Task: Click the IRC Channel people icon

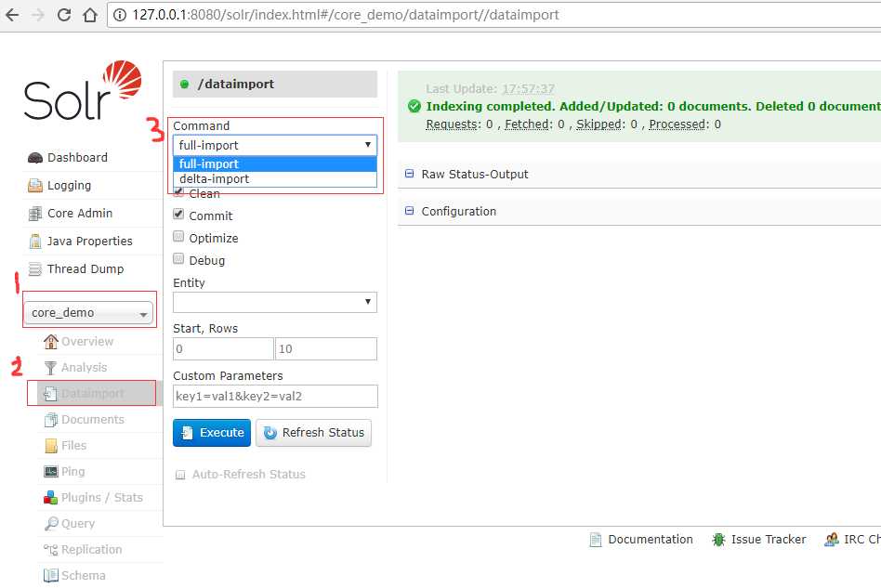Action: pos(832,540)
